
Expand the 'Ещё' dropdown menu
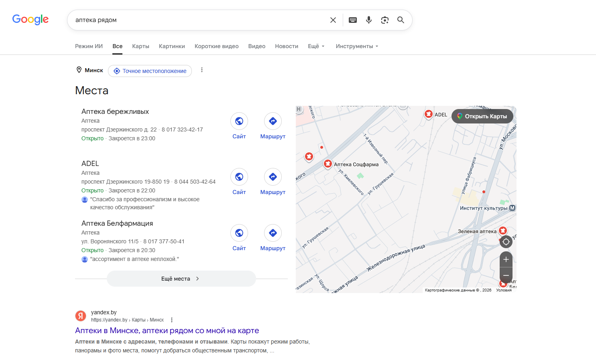pyautogui.click(x=316, y=46)
